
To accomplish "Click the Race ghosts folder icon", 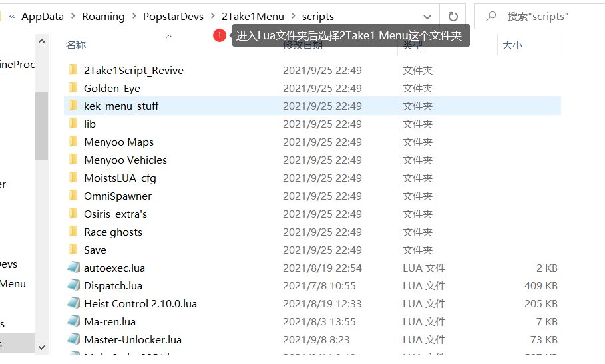I will (73, 232).
